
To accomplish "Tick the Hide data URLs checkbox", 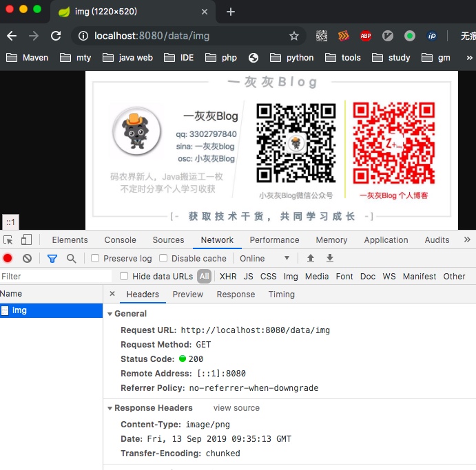I will (x=124, y=277).
